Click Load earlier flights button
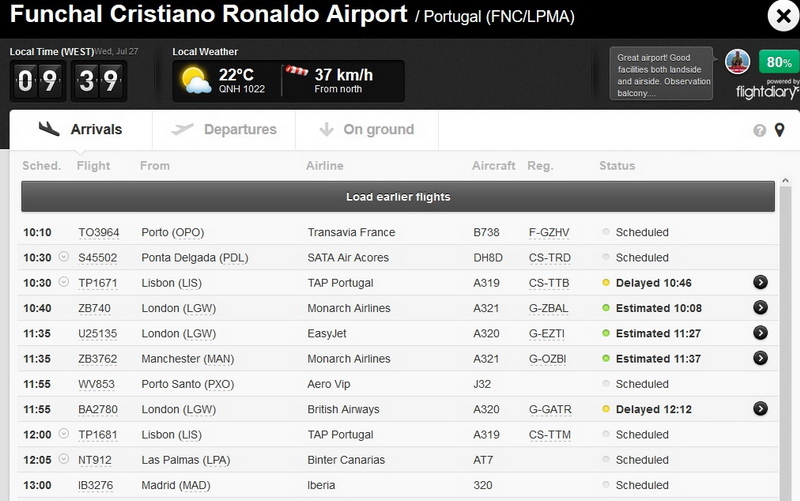This screenshot has width=800, height=501. point(398,196)
